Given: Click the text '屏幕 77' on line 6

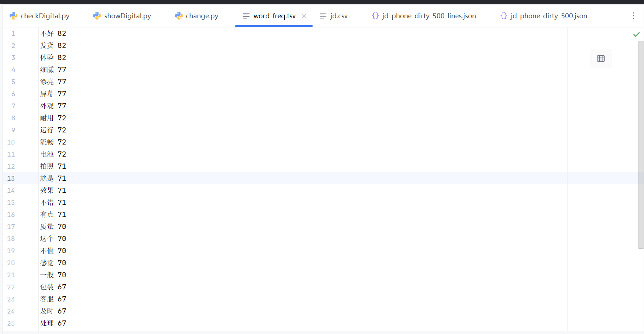Looking at the screenshot, I should (x=53, y=94).
